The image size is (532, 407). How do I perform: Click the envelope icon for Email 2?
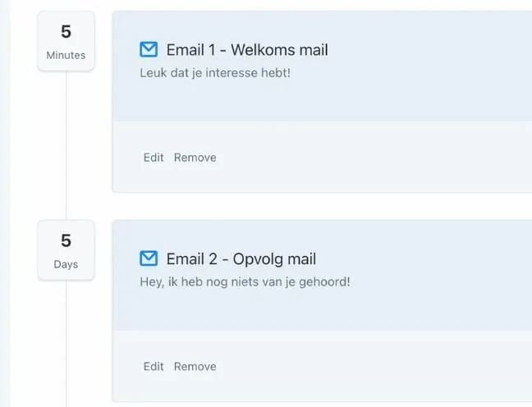pyautogui.click(x=149, y=258)
